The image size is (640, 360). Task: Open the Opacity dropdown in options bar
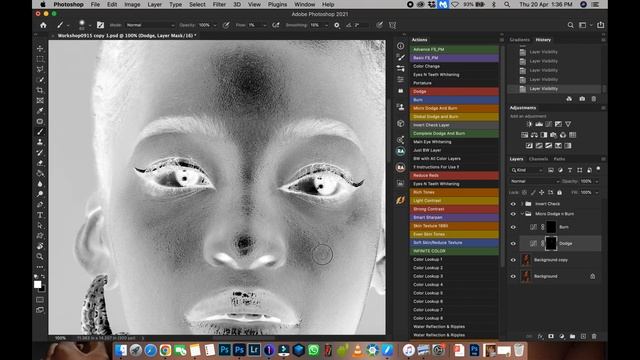pyautogui.click(x=215, y=25)
